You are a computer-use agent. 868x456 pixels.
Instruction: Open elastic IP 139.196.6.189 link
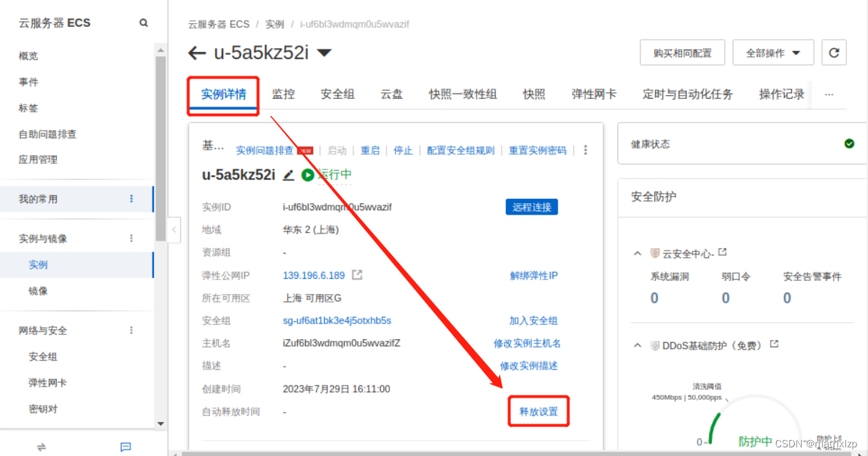coord(314,275)
